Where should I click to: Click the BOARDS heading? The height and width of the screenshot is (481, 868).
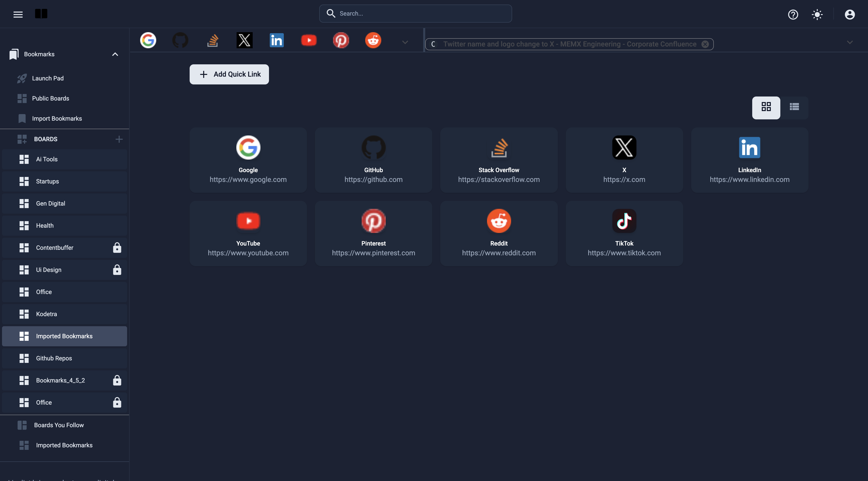[x=45, y=139]
